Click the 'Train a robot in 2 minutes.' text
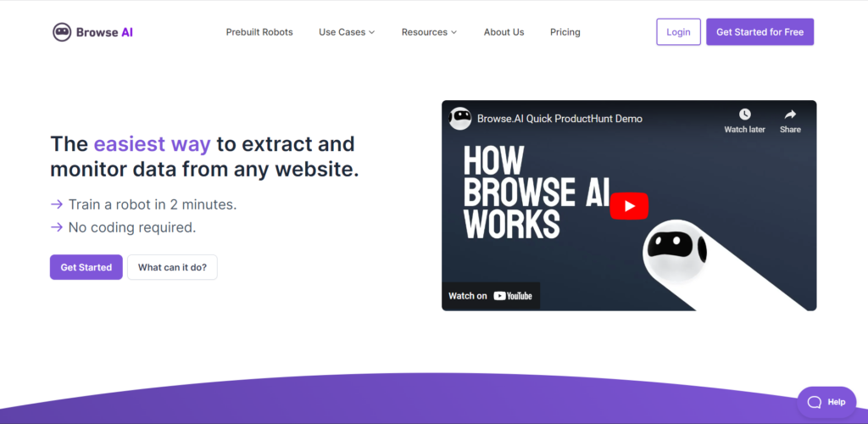 153,204
